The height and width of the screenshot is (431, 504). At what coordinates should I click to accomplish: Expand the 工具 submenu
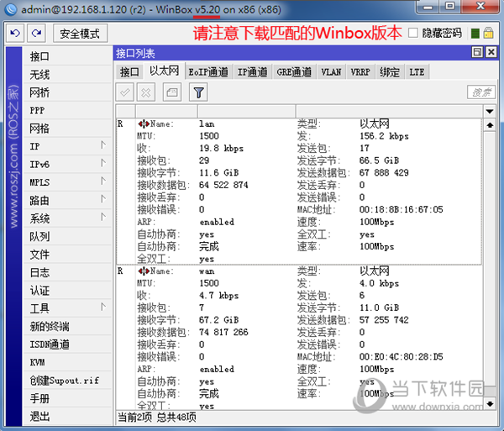tap(67, 308)
